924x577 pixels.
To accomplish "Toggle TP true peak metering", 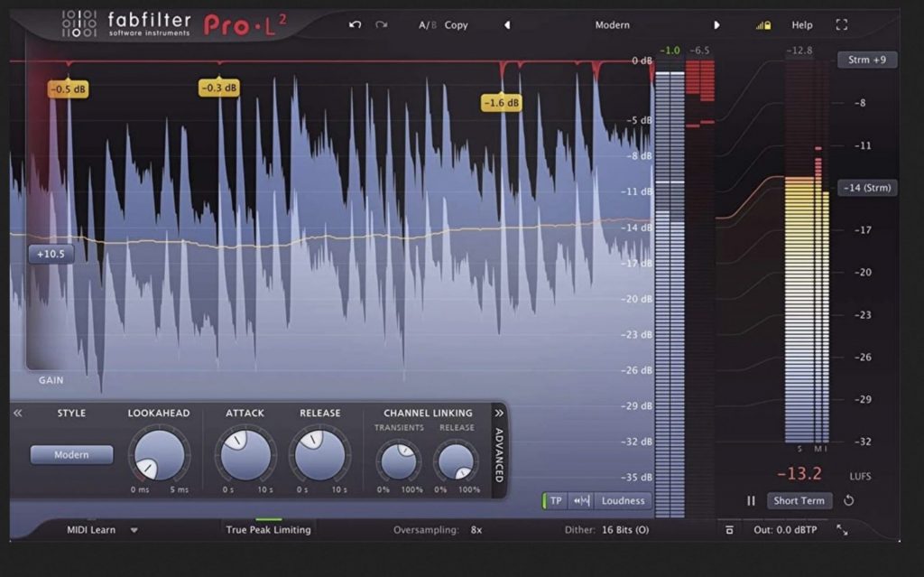I will coord(555,501).
